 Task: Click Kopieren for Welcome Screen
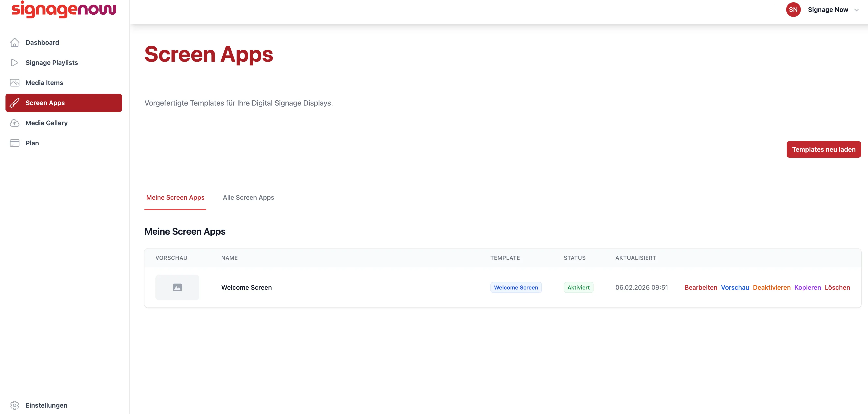(807, 288)
